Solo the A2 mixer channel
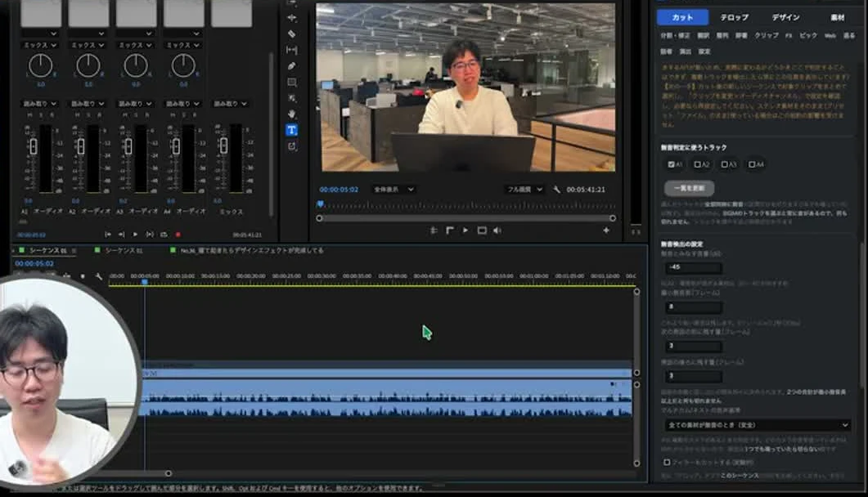The image size is (868, 497). click(x=88, y=114)
